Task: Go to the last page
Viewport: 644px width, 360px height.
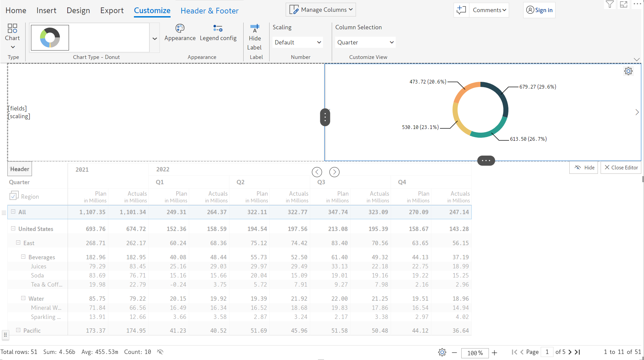Action: (x=578, y=352)
